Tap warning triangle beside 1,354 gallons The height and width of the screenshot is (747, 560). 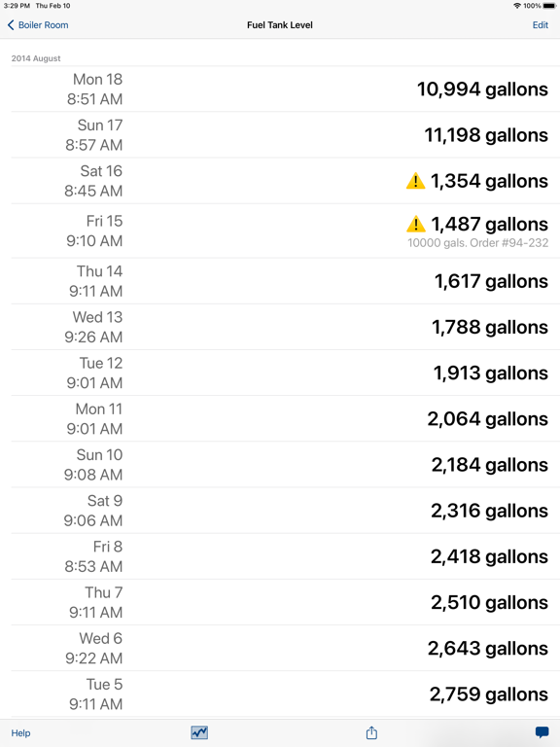(416, 181)
